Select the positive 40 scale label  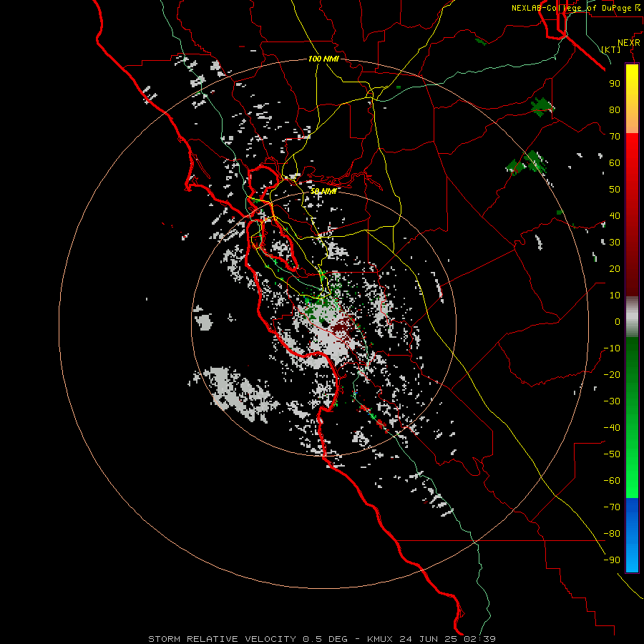coord(615,215)
